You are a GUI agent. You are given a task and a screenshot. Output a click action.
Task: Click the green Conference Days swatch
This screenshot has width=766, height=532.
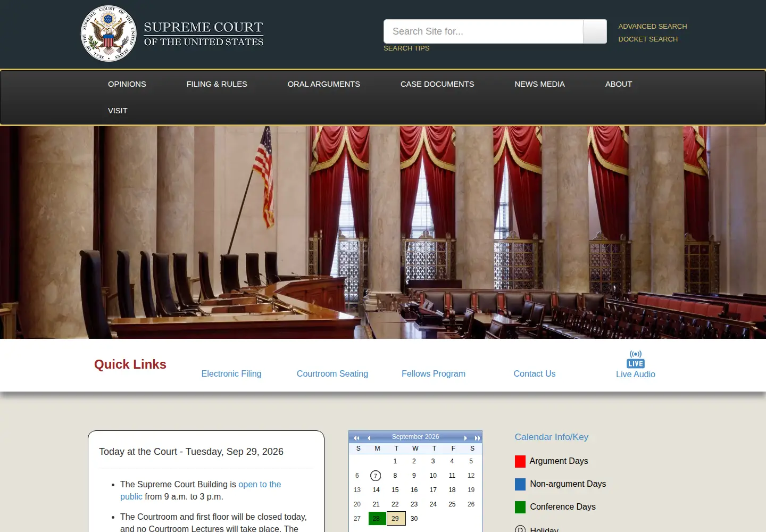(x=520, y=507)
